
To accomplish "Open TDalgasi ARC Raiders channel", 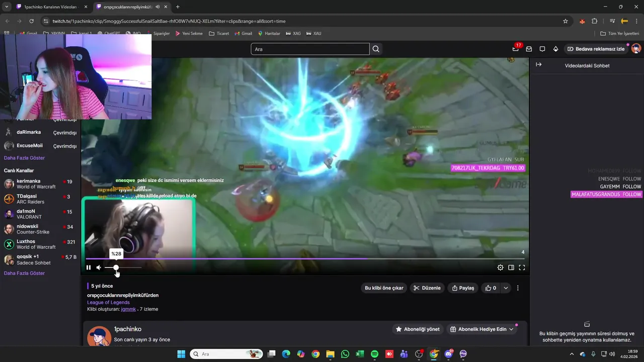I will pos(40,199).
